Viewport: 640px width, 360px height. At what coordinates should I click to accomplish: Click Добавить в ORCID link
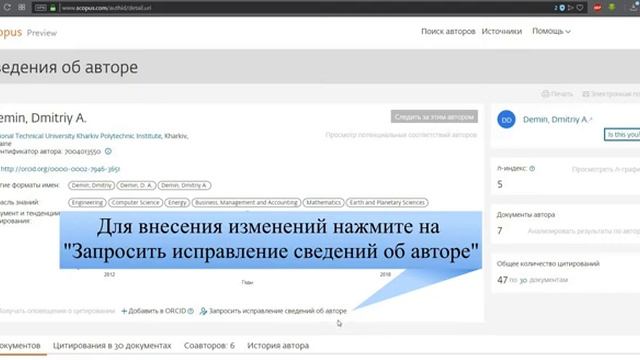pos(154,311)
